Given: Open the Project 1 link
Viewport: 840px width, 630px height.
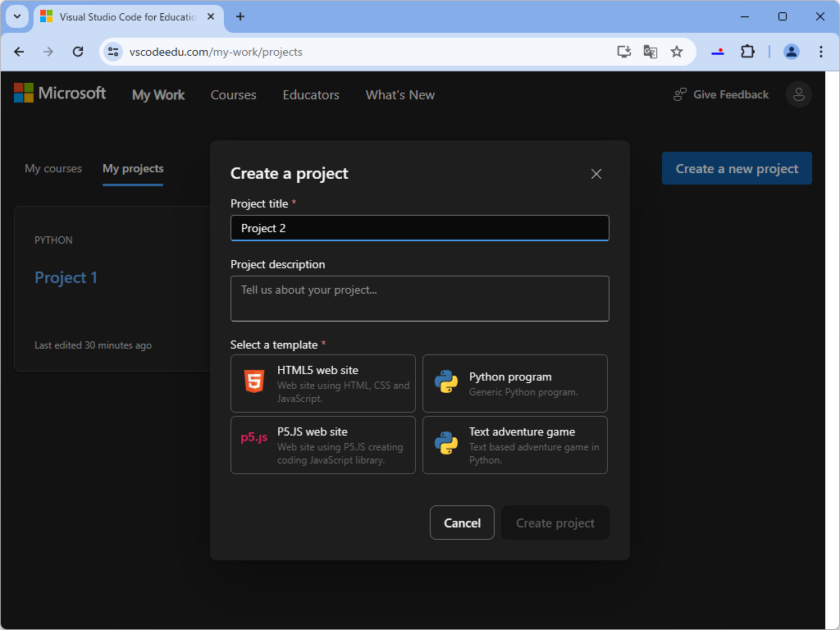Looking at the screenshot, I should 66,277.
